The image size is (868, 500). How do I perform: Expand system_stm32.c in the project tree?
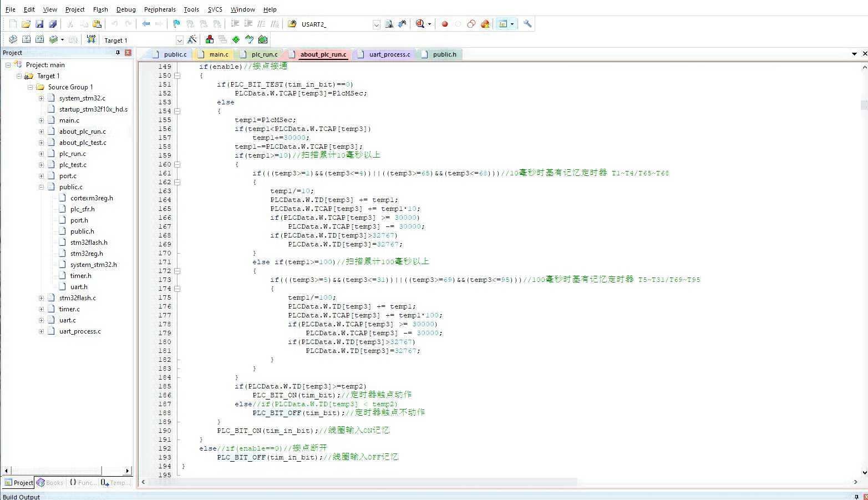41,98
